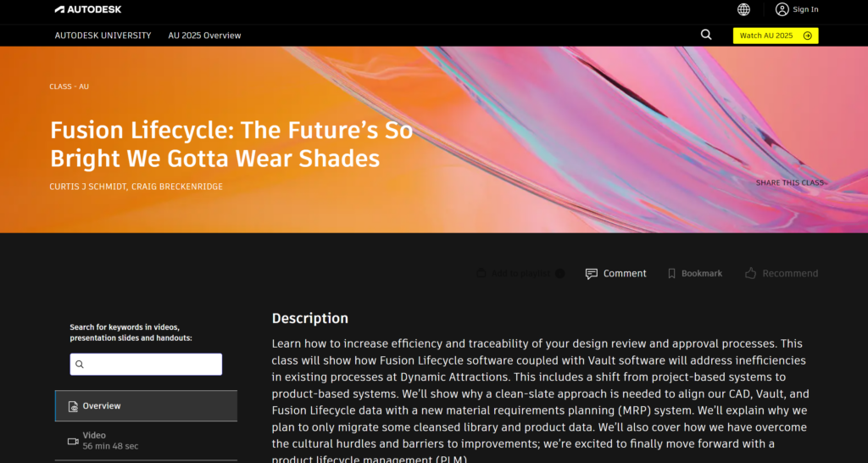This screenshot has height=463, width=868.
Task: Click the bookmark ribbon icon
Action: pos(671,273)
